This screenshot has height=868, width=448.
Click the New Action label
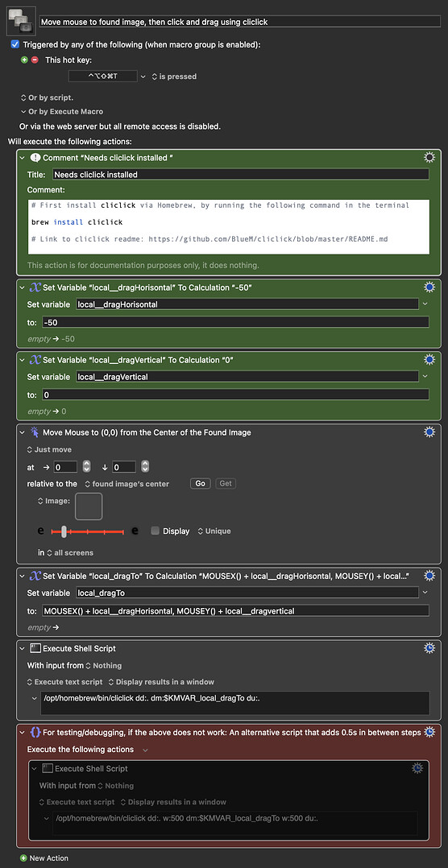pyautogui.click(x=49, y=858)
